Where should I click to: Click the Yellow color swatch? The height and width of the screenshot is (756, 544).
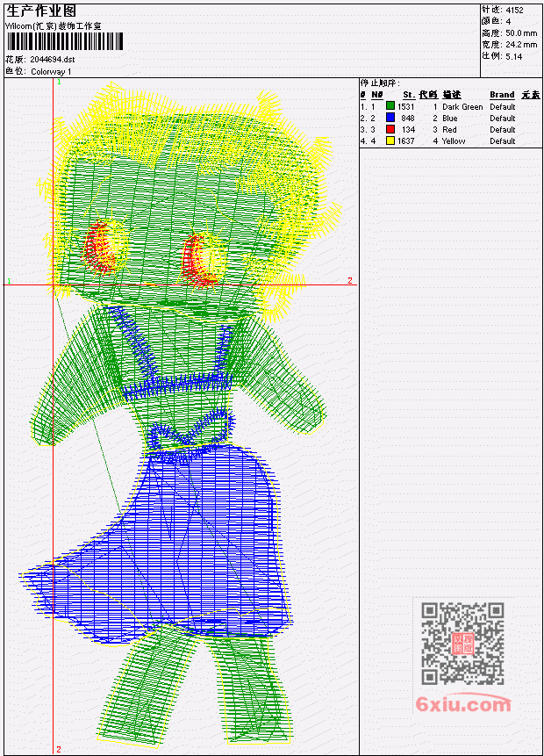pos(390,140)
